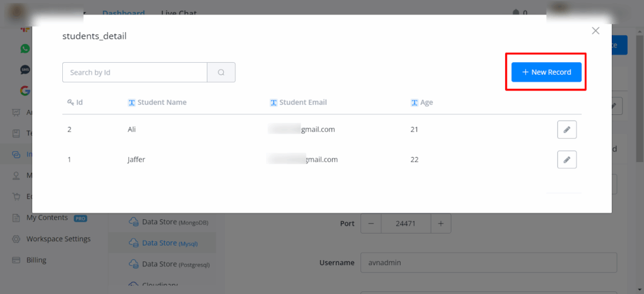Screen dimensions: 644x294
Task: Decrease Port value with minus button
Action: click(370, 223)
